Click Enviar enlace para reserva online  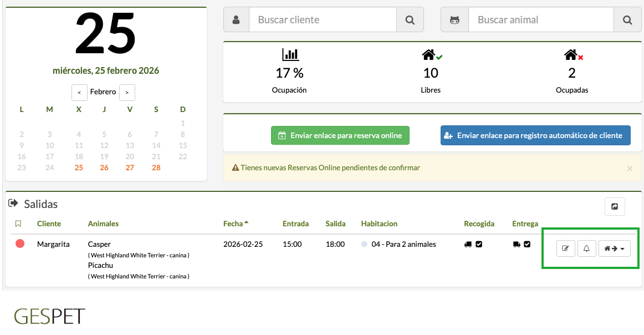[340, 135]
